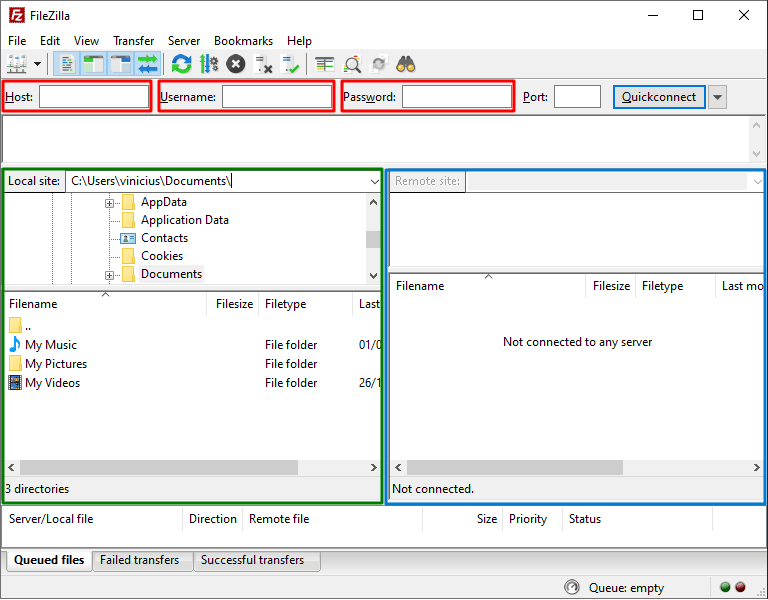Image resolution: width=768 pixels, height=600 pixels.
Task: Toggle remote directory tree display
Action: [x=120, y=64]
